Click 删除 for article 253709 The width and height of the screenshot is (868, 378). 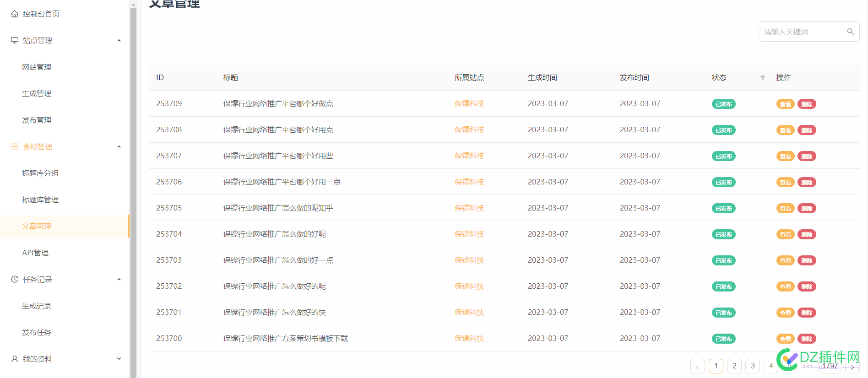coord(807,104)
